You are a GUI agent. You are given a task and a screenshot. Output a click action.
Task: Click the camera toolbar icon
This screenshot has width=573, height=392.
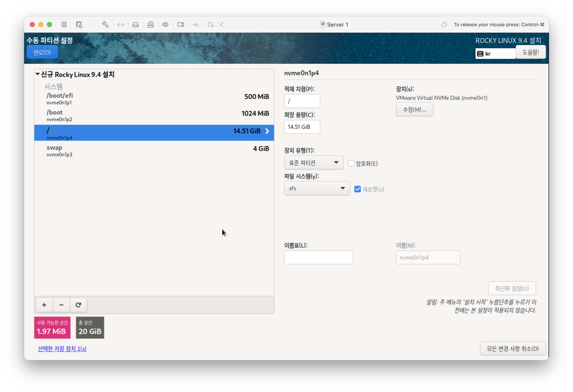coord(181,25)
